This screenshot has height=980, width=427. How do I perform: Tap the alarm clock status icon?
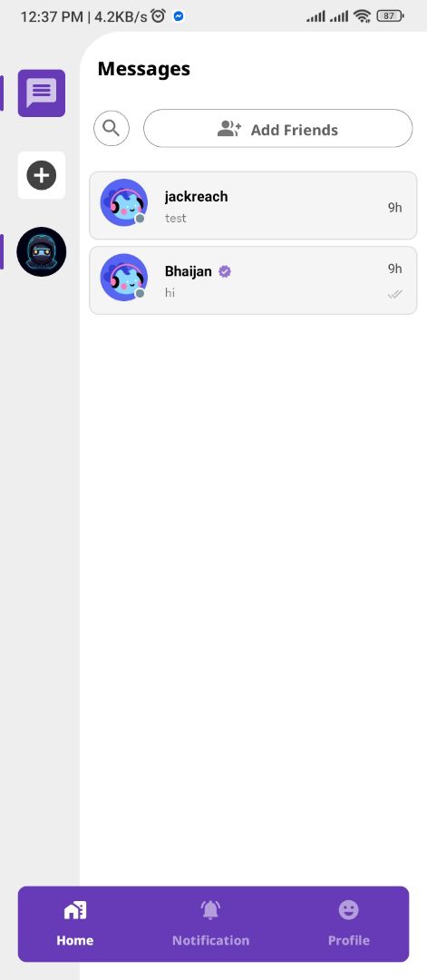[x=159, y=17]
